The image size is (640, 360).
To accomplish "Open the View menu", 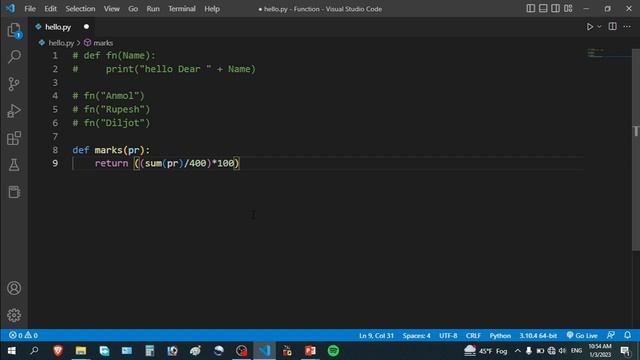I will coord(111,9).
